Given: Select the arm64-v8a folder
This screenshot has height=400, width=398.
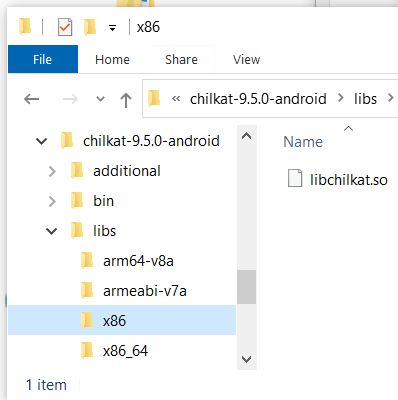Looking at the screenshot, I should [138, 261].
